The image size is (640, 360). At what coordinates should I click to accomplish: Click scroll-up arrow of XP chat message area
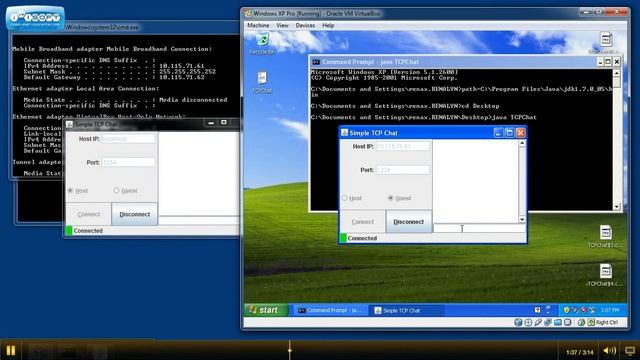point(522,144)
